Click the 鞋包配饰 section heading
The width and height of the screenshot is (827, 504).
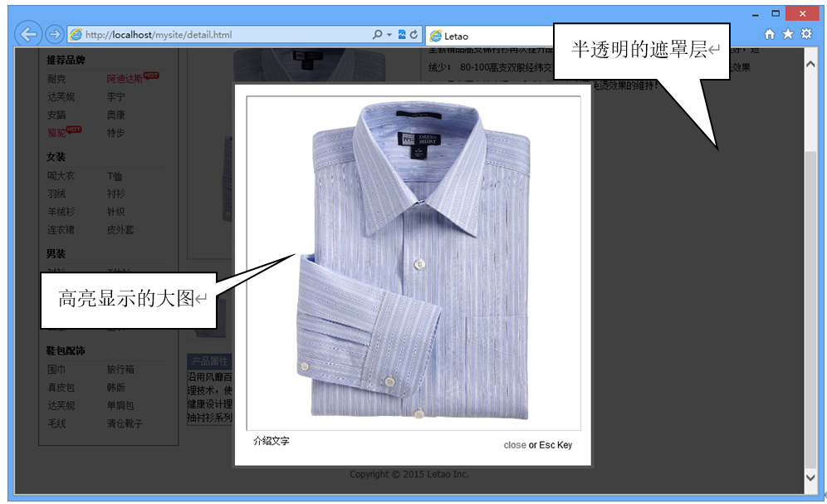click(66, 350)
